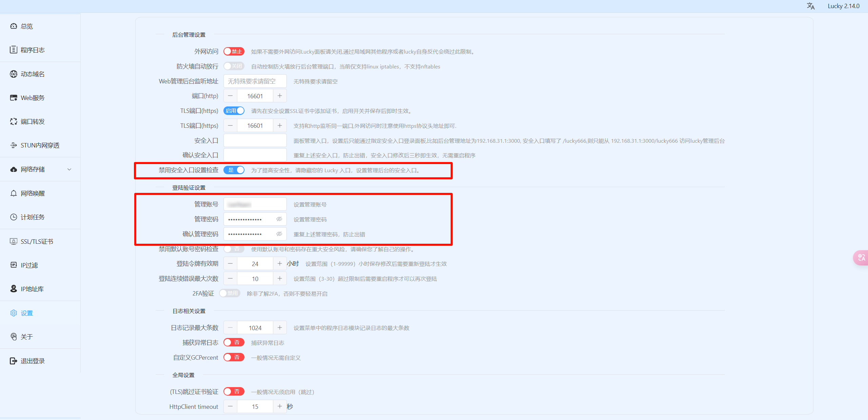Go to the 端口转发 page
The image size is (868, 420).
click(x=33, y=122)
